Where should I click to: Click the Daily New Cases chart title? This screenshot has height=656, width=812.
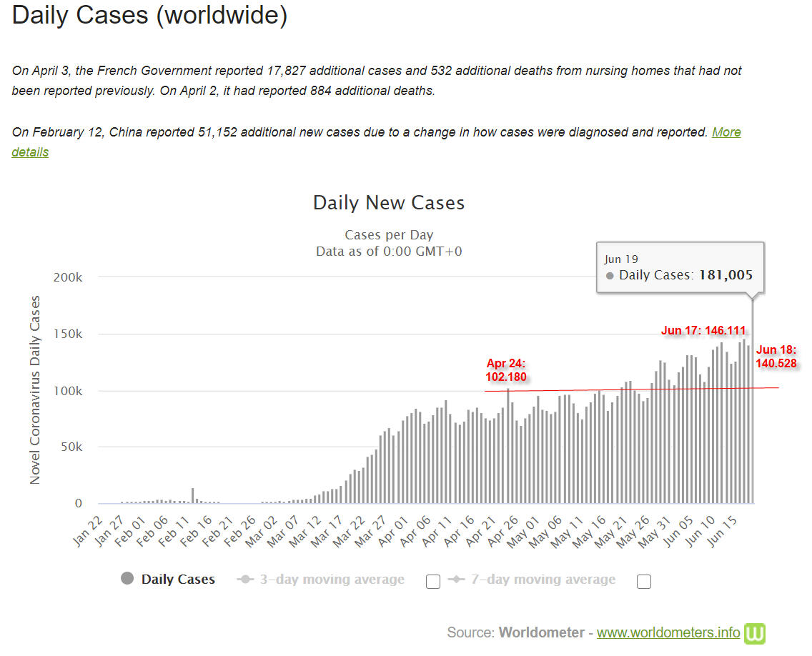(x=389, y=202)
